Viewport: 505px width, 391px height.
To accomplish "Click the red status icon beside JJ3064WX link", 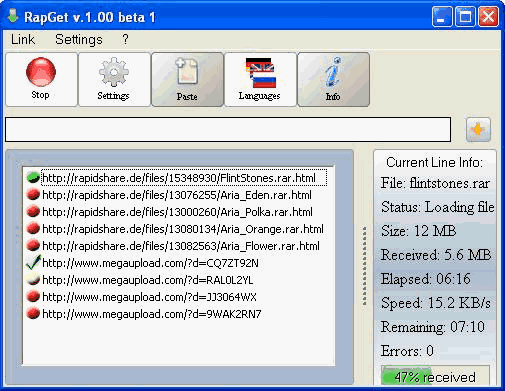I will click(33, 297).
